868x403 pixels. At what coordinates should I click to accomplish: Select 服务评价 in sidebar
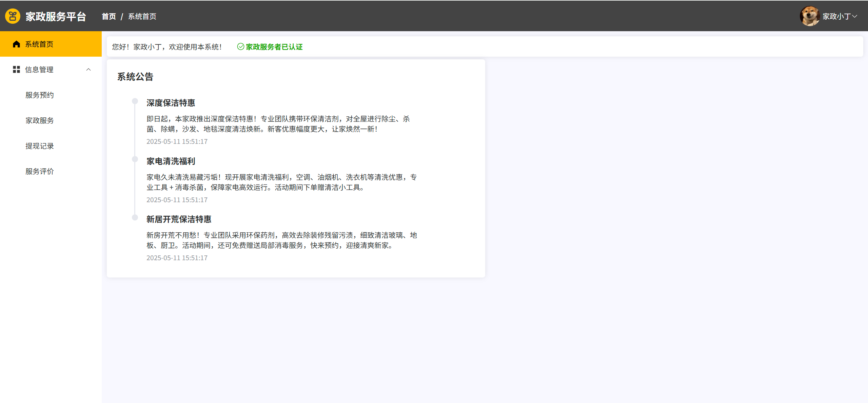[40, 171]
